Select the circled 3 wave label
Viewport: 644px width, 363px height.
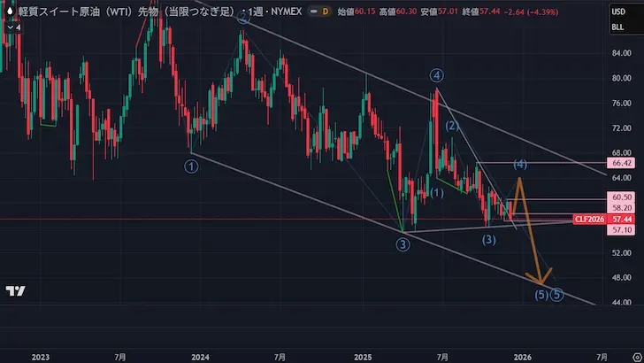[x=402, y=245]
